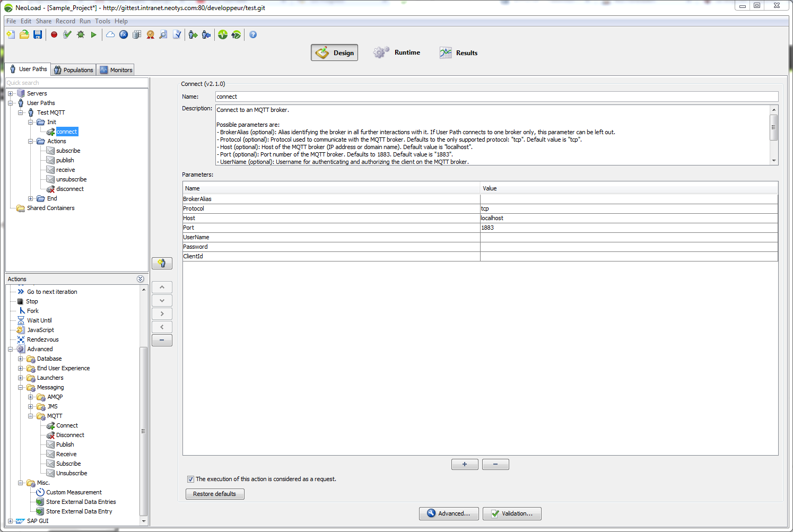Click the green bug debug icon

[81, 34]
